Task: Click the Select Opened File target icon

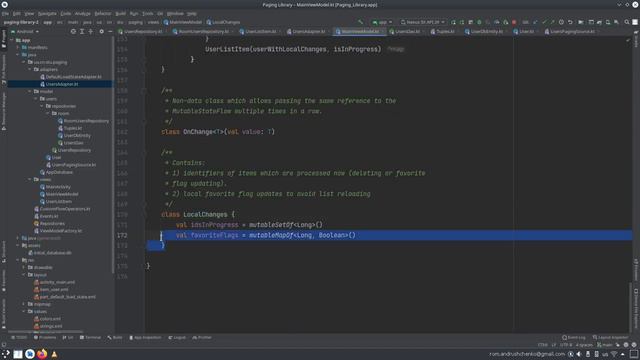Action: pyautogui.click(x=73, y=31)
